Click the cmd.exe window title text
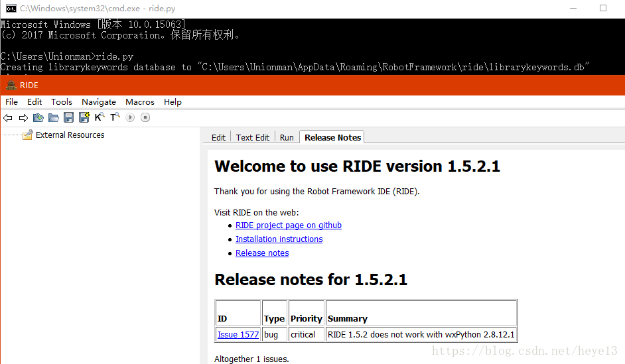 98,9
